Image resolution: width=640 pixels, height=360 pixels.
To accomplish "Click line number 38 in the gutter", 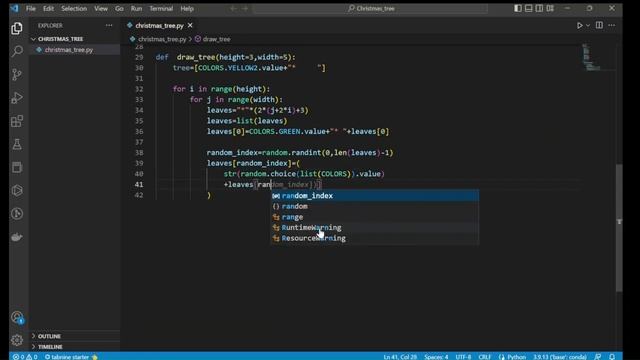I will [x=139, y=153].
